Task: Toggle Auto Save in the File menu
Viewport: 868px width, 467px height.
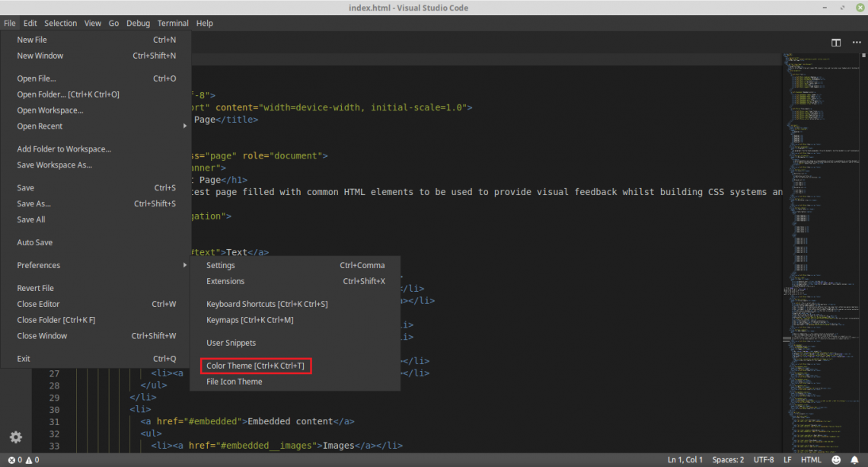Action: 35,242
